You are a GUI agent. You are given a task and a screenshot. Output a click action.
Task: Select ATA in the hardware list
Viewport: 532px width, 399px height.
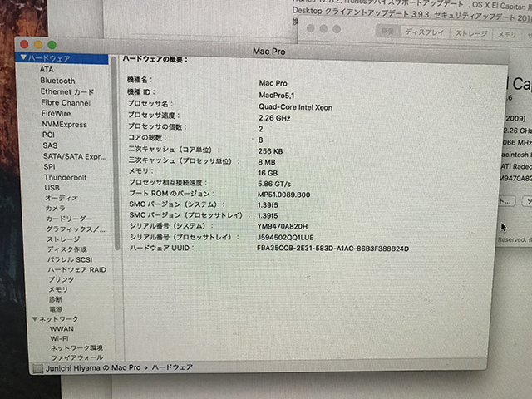(47, 70)
